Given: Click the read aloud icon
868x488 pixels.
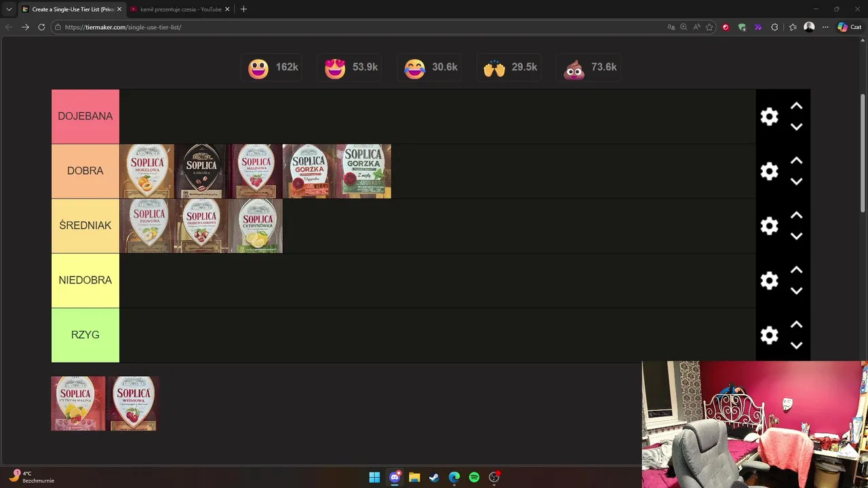Looking at the screenshot, I should pyautogui.click(x=696, y=27).
